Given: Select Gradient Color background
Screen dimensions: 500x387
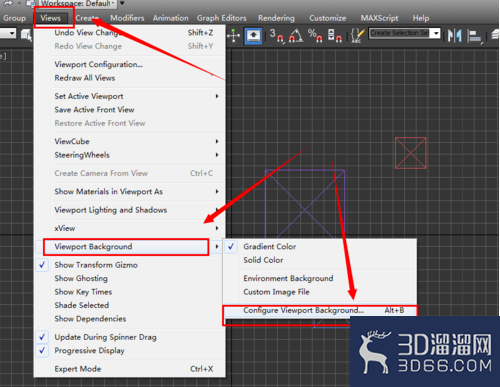Looking at the screenshot, I should 320,247.
